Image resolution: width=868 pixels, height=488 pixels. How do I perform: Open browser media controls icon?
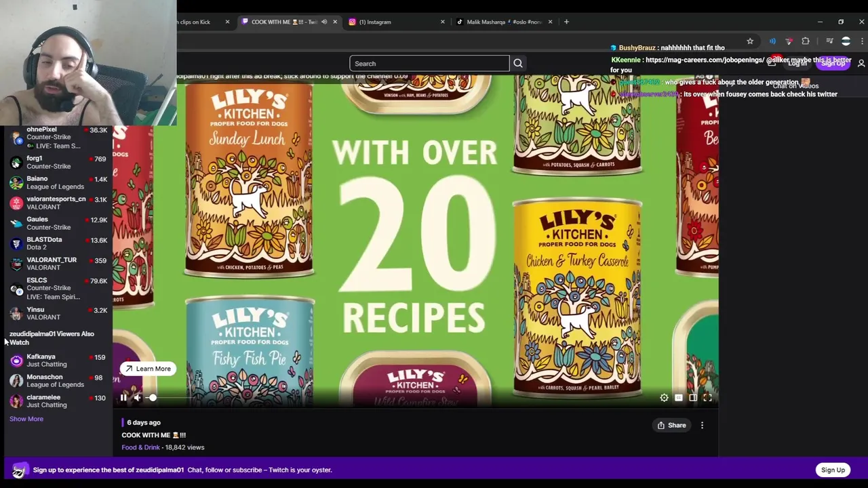pyautogui.click(x=829, y=41)
